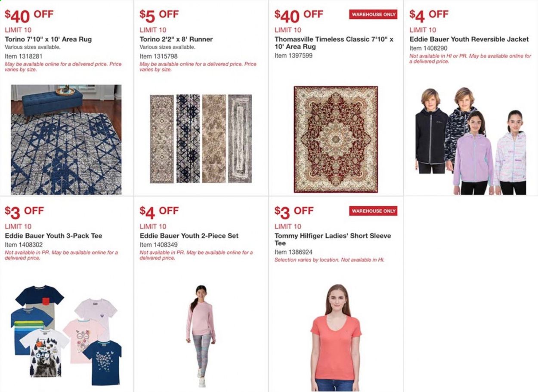
Task: Click Warehouse Only badge on the Tommy Hilfiger tee
Action: 373,211
